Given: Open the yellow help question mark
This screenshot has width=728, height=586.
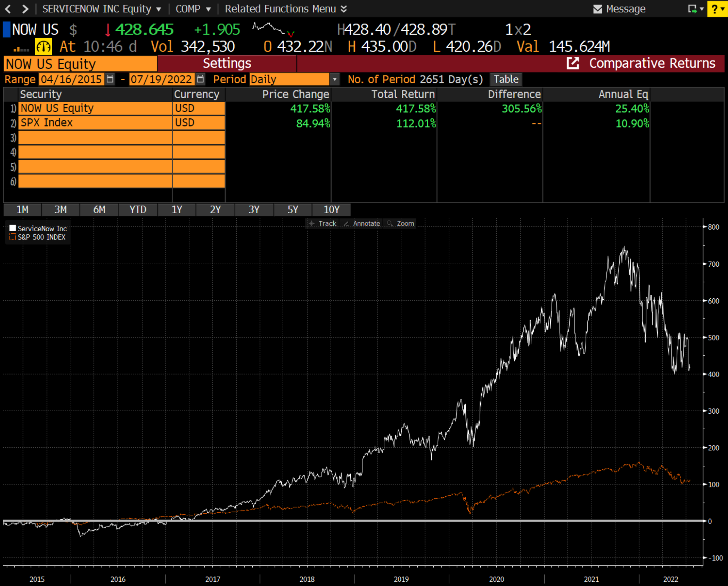Looking at the screenshot, I should [715, 9].
